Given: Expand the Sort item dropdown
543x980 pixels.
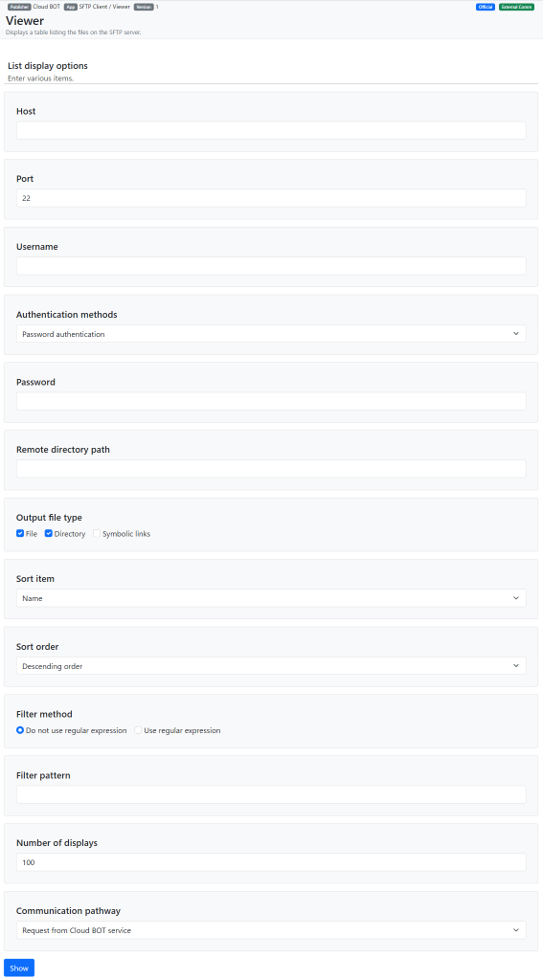Looking at the screenshot, I should 271,598.
